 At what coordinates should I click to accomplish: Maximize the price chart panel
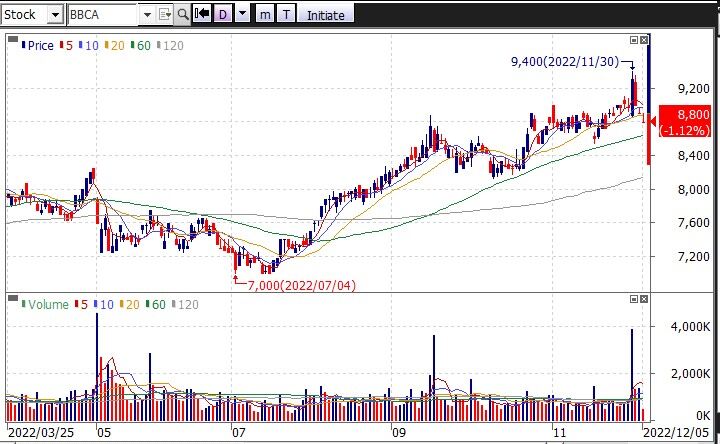[x=633, y=39]
